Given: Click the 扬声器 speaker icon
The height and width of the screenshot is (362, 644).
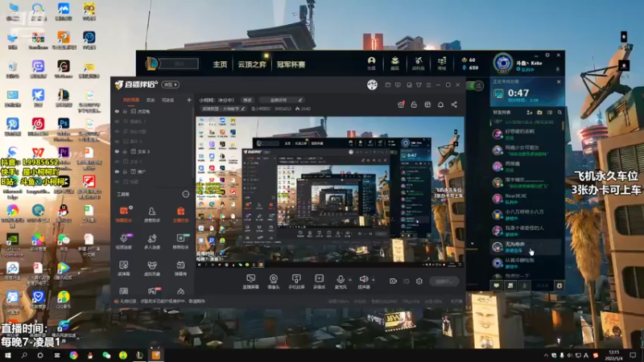Looking at the screenshot, I should click(364, 279).
